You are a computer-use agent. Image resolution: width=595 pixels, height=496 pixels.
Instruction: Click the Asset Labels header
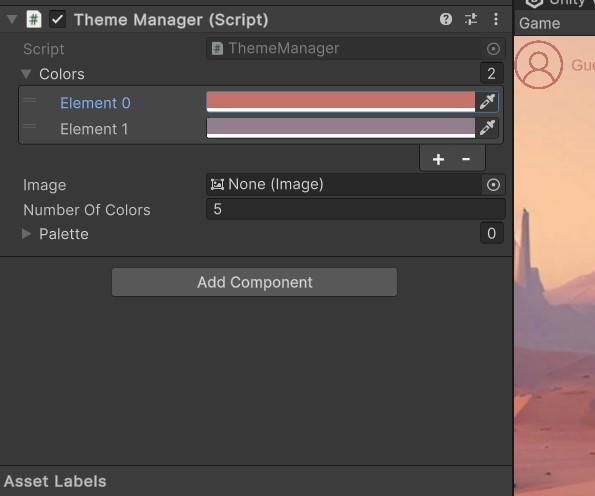pyautogui.click(x=55, y=481)
